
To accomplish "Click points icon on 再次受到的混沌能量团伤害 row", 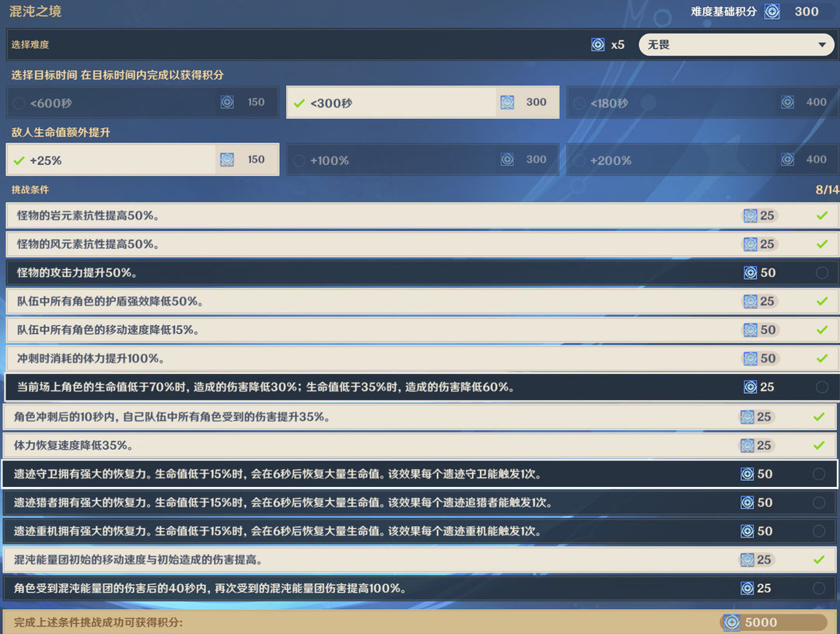I will pyautogui.click(x=747, y=588).
